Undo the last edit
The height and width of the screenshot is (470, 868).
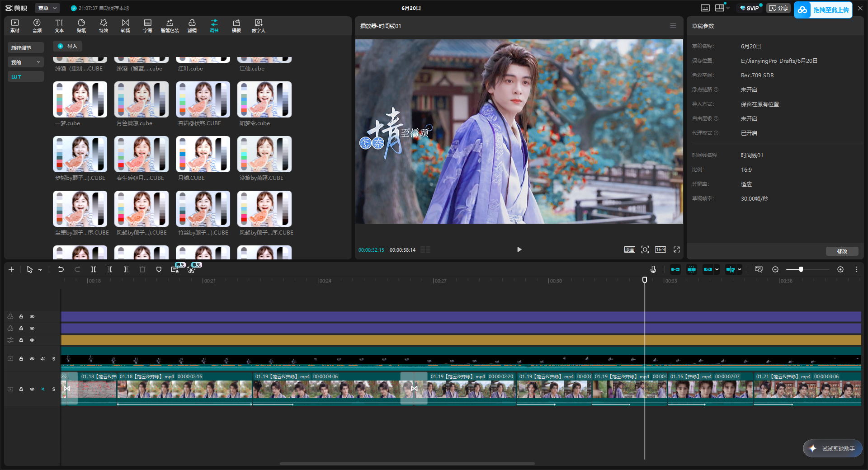61,269
